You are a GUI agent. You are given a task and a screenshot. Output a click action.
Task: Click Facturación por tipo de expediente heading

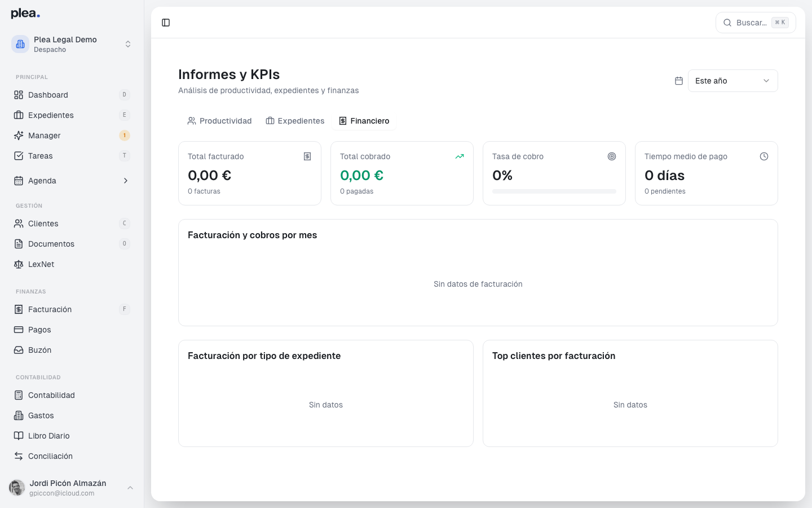click(264, 356)
